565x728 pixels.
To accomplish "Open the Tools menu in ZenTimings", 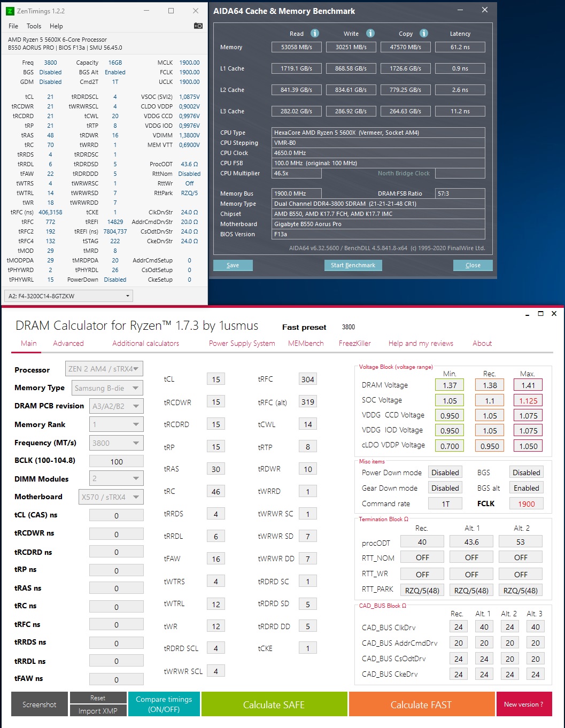I will (34, 26).
